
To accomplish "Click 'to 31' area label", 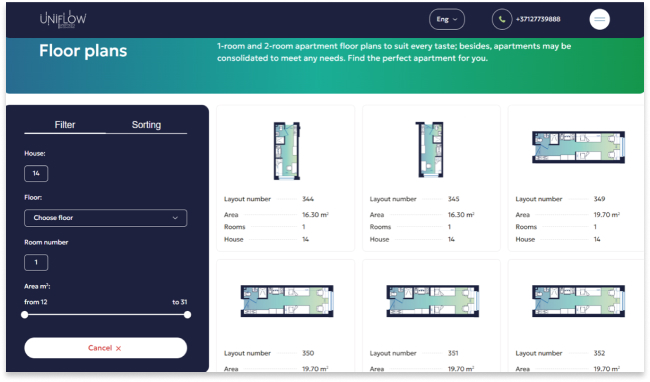I will 180,302.
